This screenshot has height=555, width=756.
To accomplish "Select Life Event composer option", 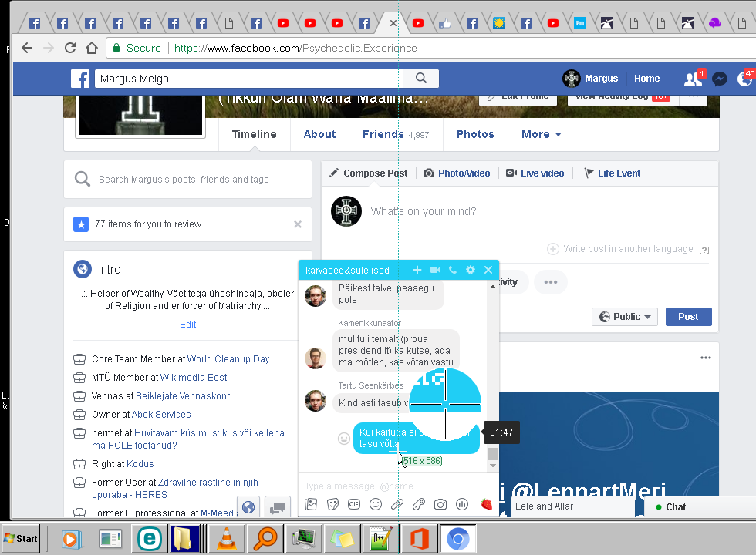I will pos(613,173).
